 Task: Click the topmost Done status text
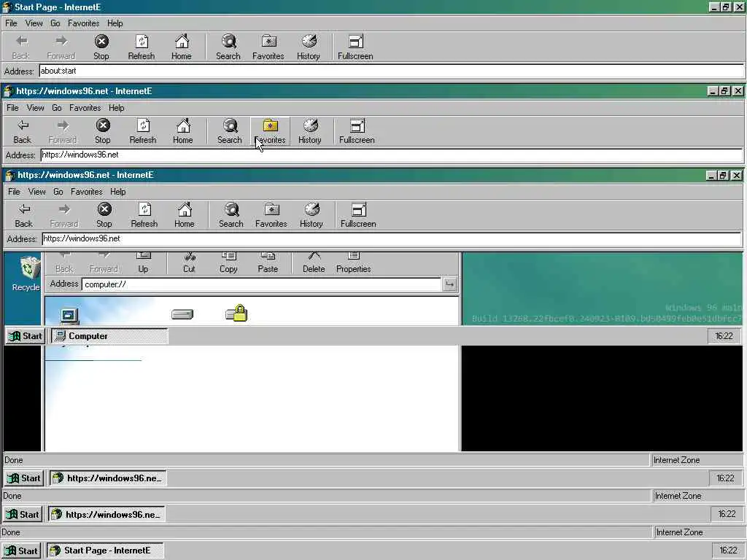click(x=13, y=460)
